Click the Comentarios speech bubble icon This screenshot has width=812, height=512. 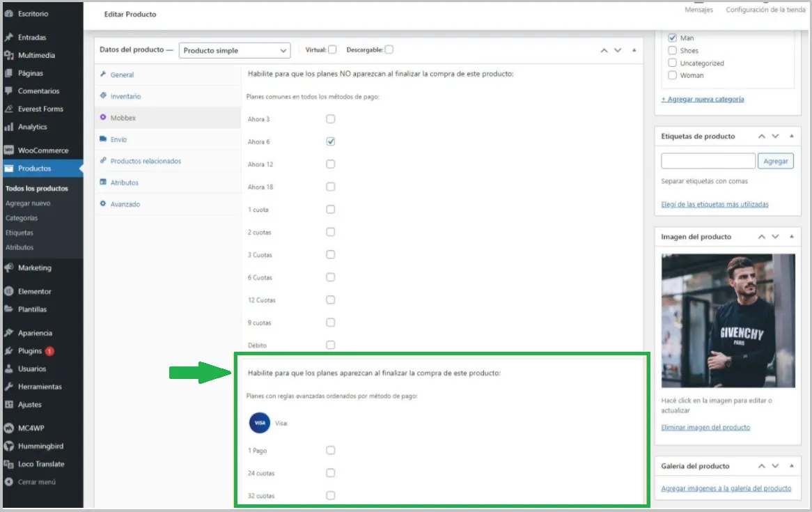[8, 91]
